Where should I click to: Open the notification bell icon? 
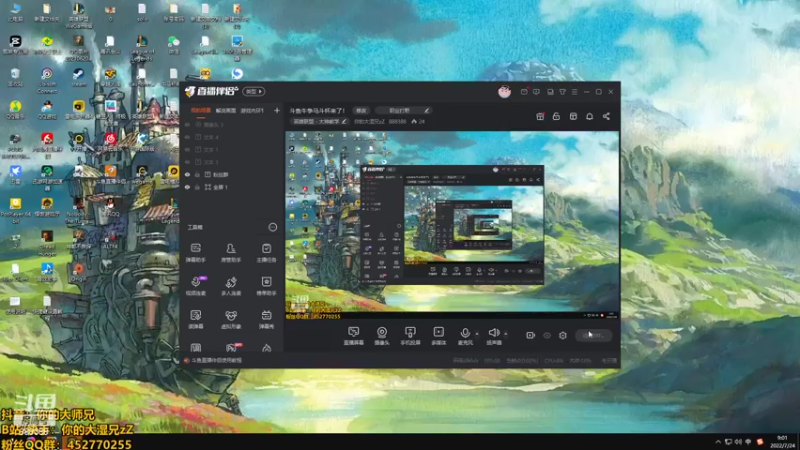click(x=589, y=116)
